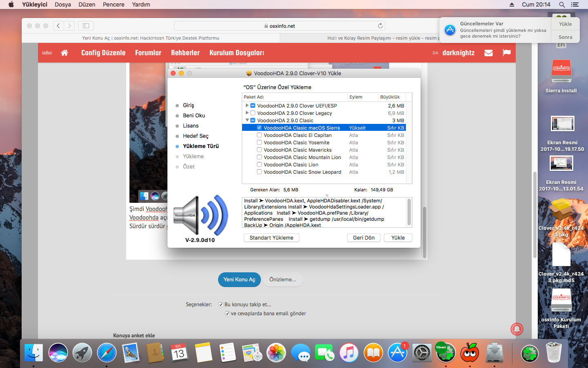Click Safari reload page icon

[x=380, y=26]
